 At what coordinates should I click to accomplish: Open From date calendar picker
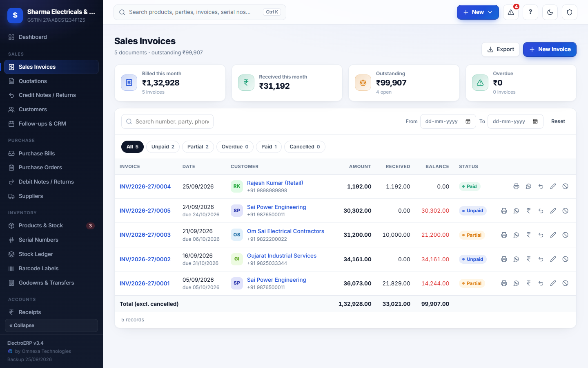click(x=468, y=121)
